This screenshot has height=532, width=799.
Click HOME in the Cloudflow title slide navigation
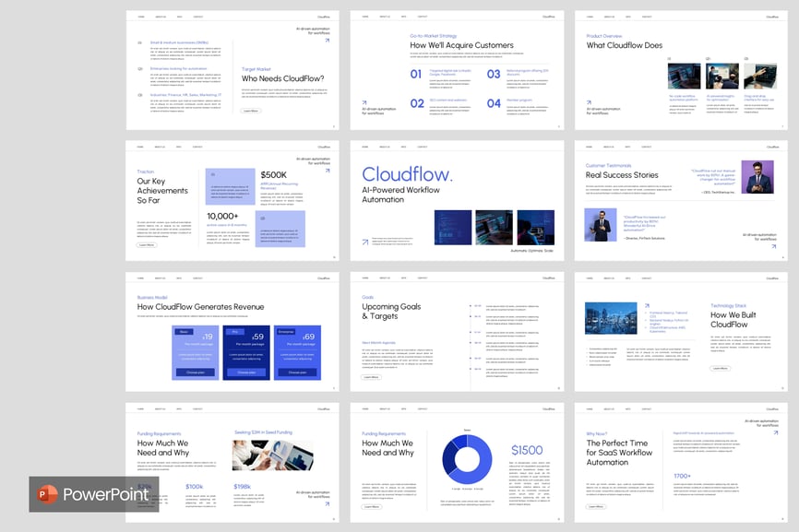pos(365,147)
